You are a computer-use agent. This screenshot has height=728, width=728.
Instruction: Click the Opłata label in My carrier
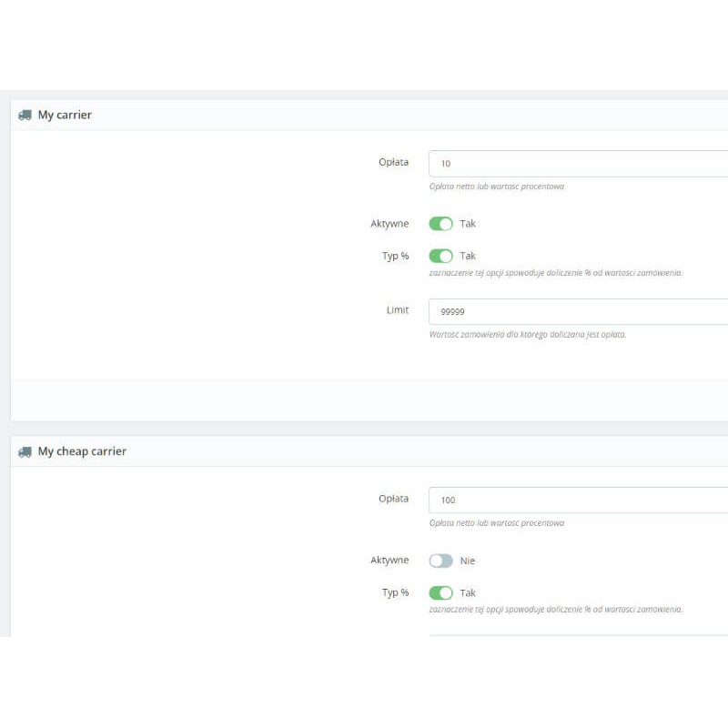pyautogui.click(x=393, y=162)
